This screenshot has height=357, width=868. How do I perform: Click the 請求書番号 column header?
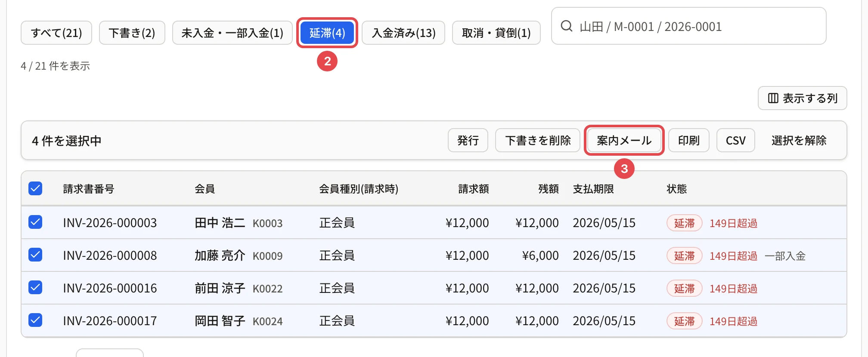point(89,189)
